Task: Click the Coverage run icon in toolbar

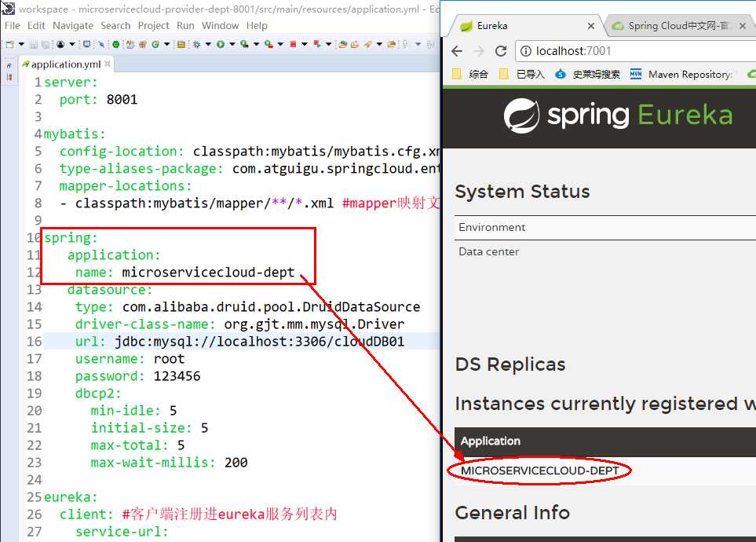Action: click(244, 45)
